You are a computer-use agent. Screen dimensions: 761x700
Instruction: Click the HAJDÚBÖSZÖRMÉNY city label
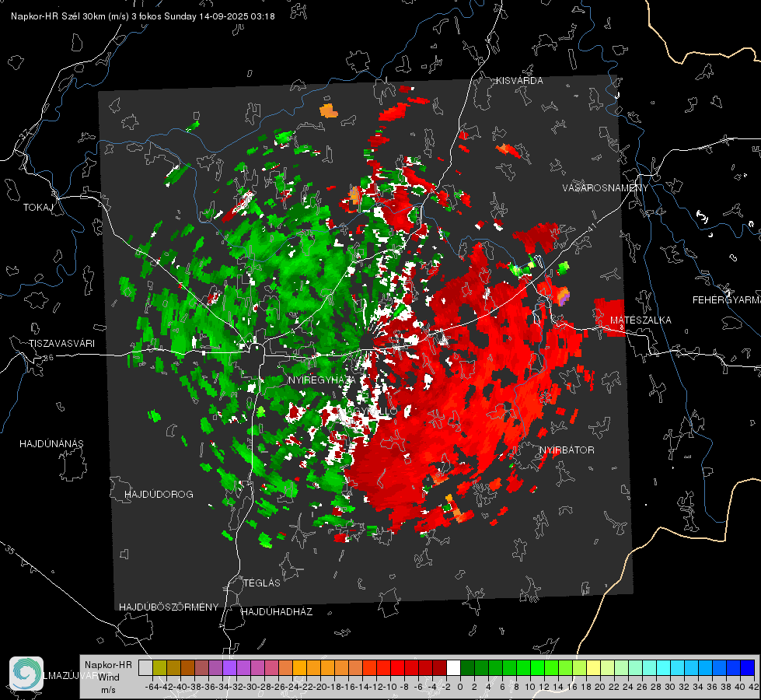(169, 607)
